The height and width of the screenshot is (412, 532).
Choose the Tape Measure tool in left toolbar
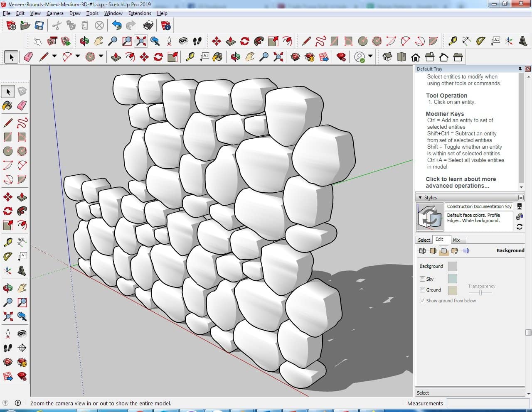click(x=7, y=242)
